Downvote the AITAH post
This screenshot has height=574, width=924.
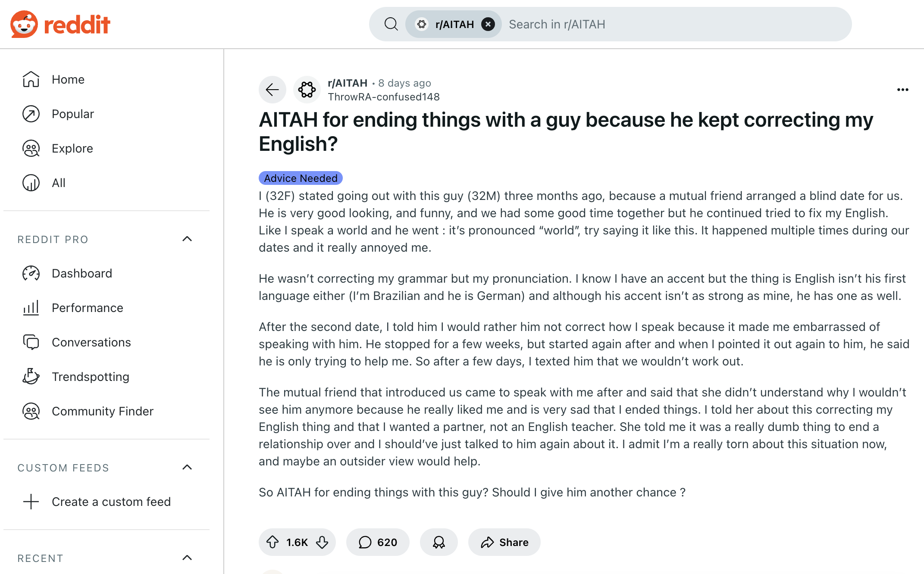pos(322,542)
